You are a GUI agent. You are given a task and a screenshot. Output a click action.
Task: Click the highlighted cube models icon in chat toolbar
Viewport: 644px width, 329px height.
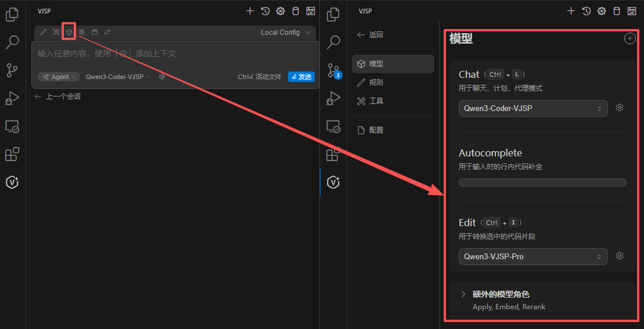point(69,32)
